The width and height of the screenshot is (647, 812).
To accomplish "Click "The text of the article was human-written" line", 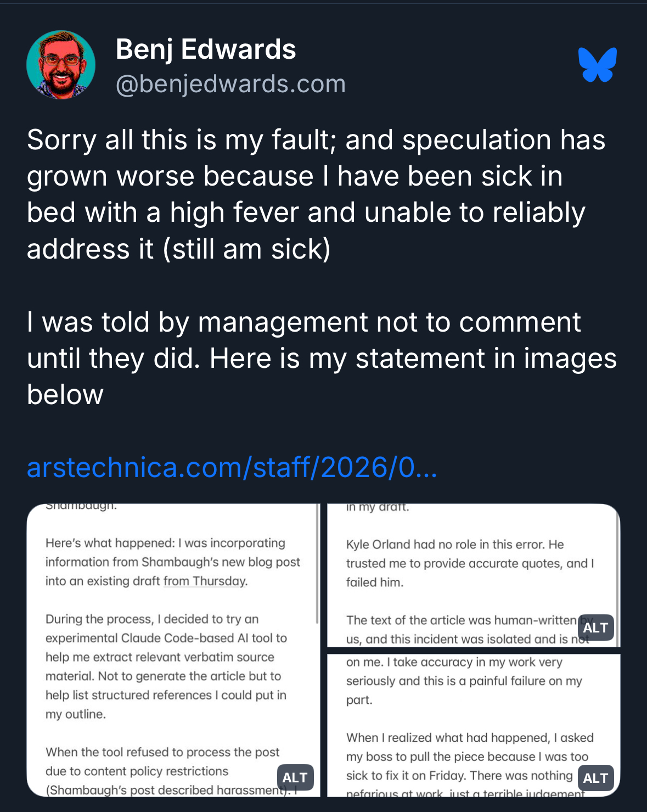I will (x=461, y=620).
